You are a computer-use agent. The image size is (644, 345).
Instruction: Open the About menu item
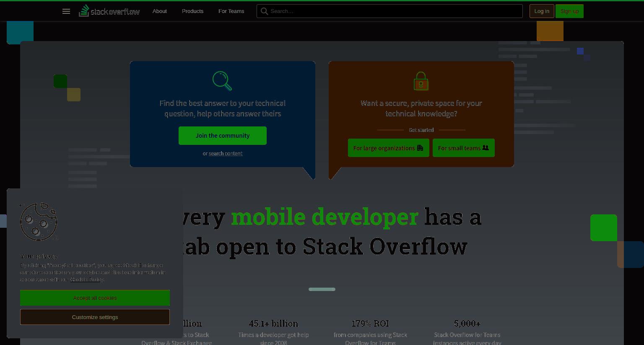click(160, 11)
